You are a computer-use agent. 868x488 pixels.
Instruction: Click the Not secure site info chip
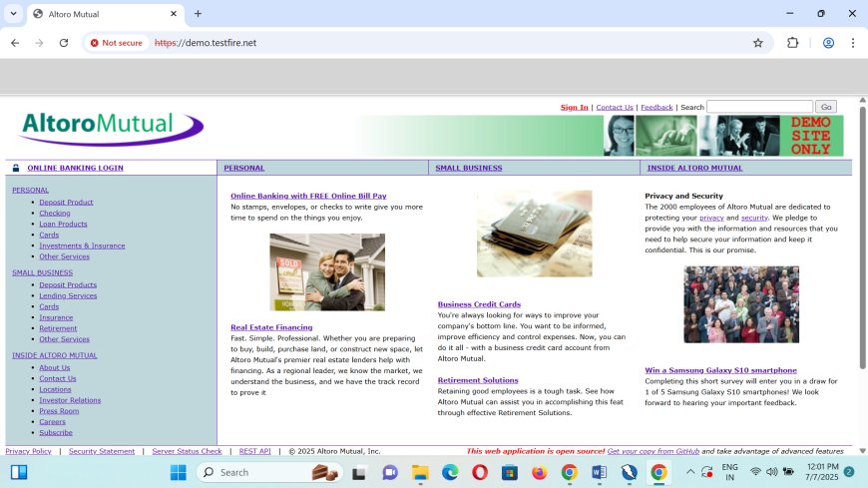117,43
